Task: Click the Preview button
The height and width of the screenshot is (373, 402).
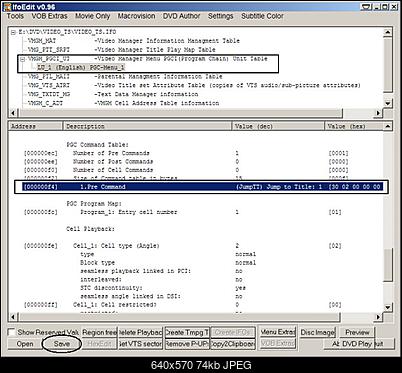Action: 357,332
